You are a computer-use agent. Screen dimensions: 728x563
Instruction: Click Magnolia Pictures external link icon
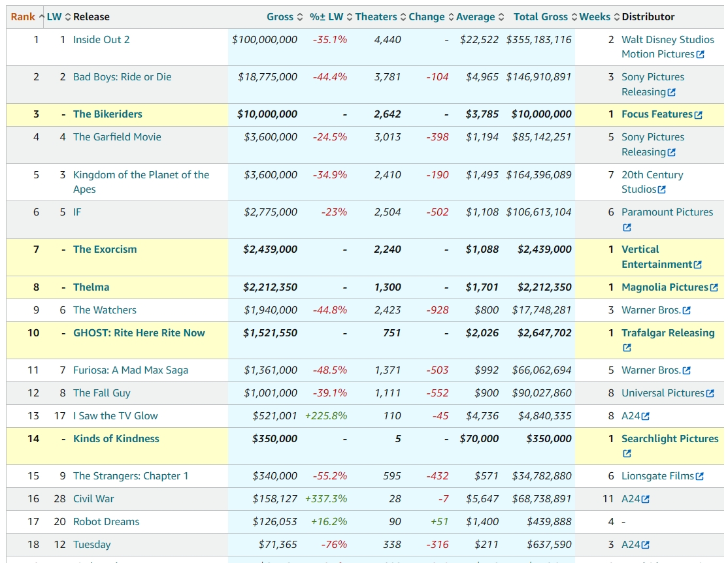(714, 288)
